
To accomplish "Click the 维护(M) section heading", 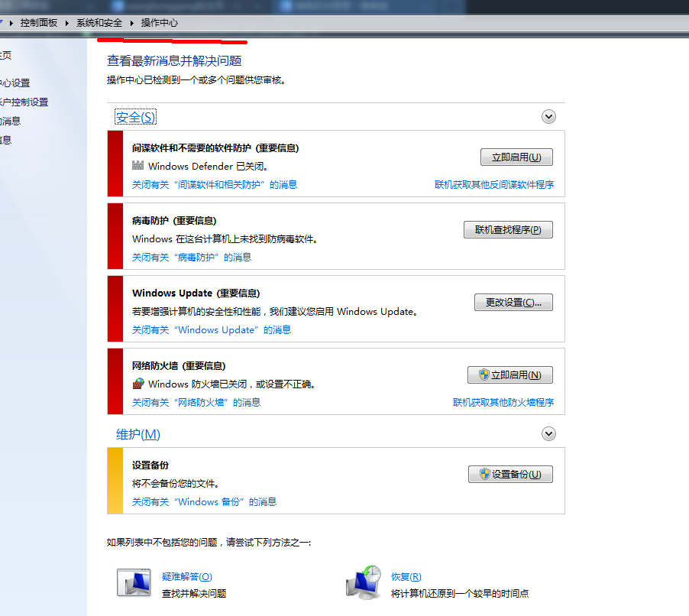I will 138,434.
